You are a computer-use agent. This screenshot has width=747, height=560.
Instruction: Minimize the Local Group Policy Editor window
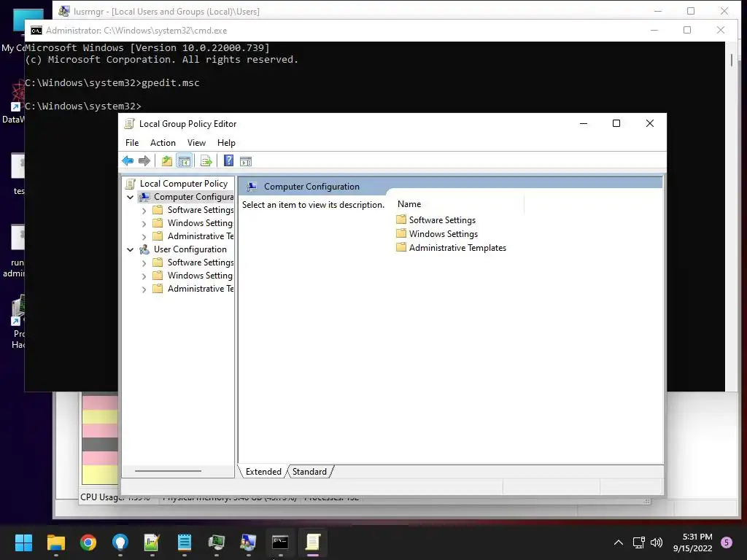tap(584, 123)
